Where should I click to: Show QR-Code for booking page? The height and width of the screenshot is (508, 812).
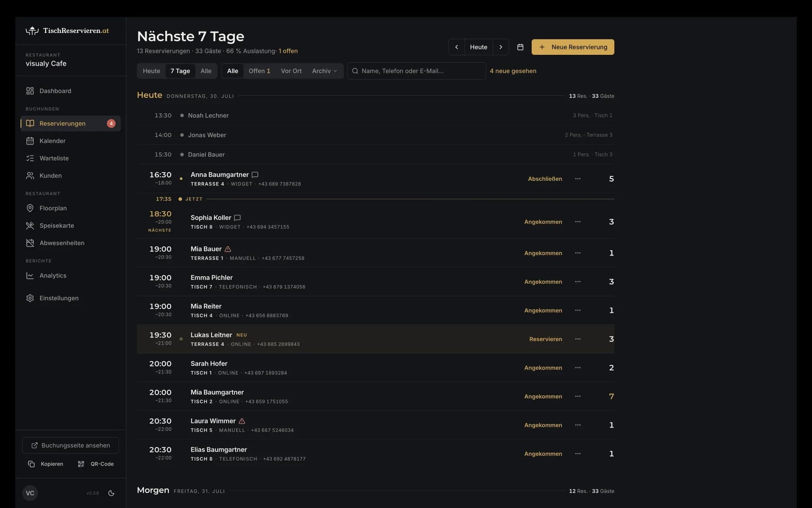(96, 464)
